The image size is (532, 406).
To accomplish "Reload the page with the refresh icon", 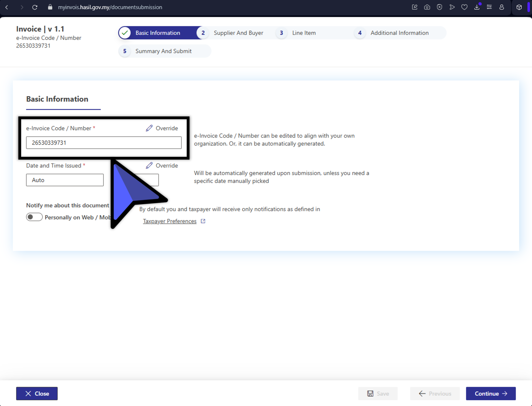I will coord(35,7).
